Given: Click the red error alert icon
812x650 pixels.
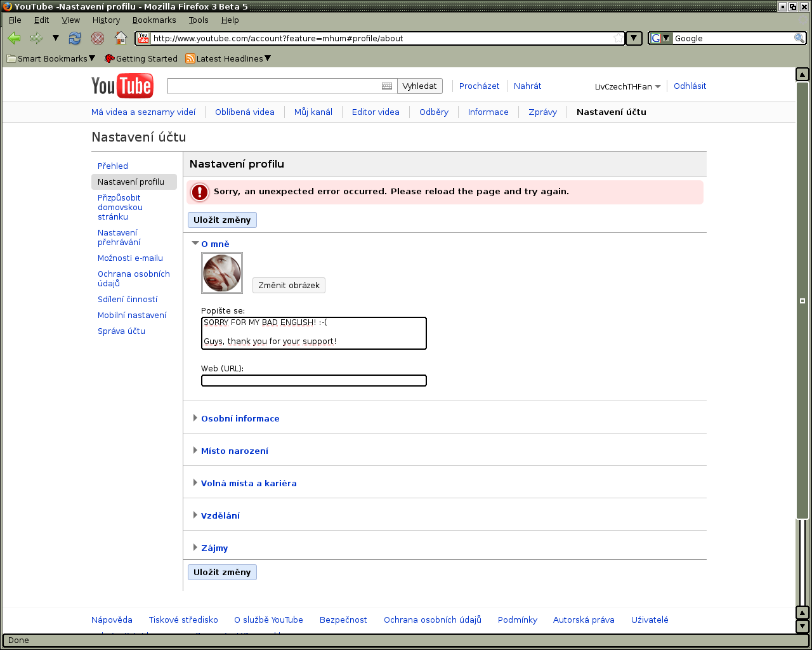Looking at the screenshot, I should (x=200, y=192).
